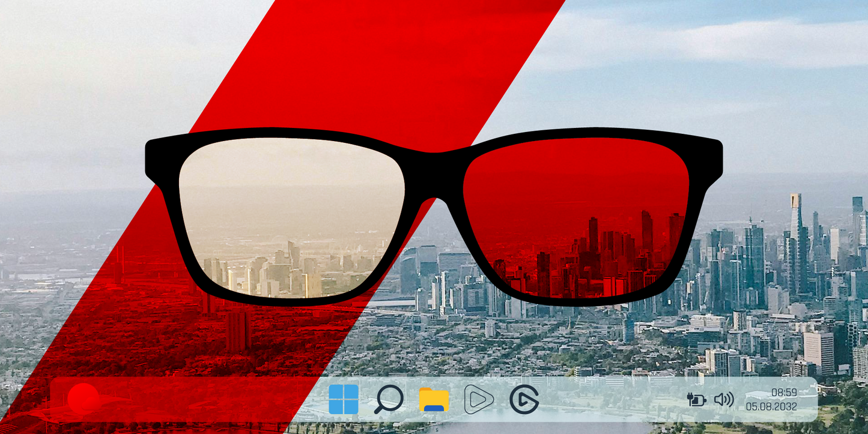Click the red circle on the taskbar
Image resolution: width=868 pixels, height=434 pixels.
coord(83,399)
